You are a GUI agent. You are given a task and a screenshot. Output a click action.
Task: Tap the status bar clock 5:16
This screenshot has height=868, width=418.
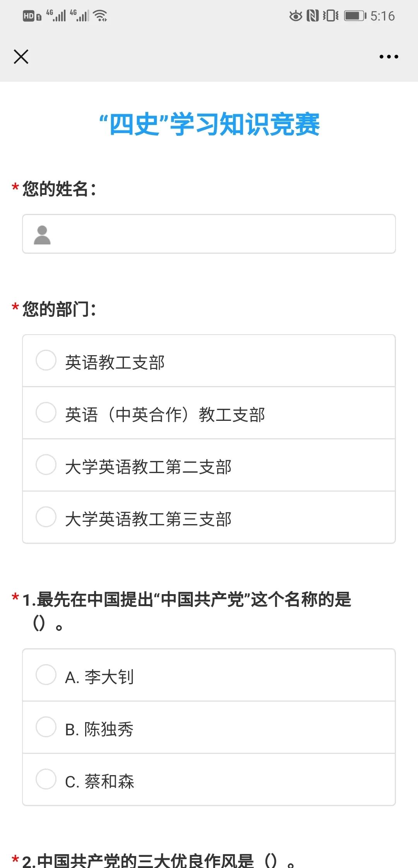[x=382, y=16]
